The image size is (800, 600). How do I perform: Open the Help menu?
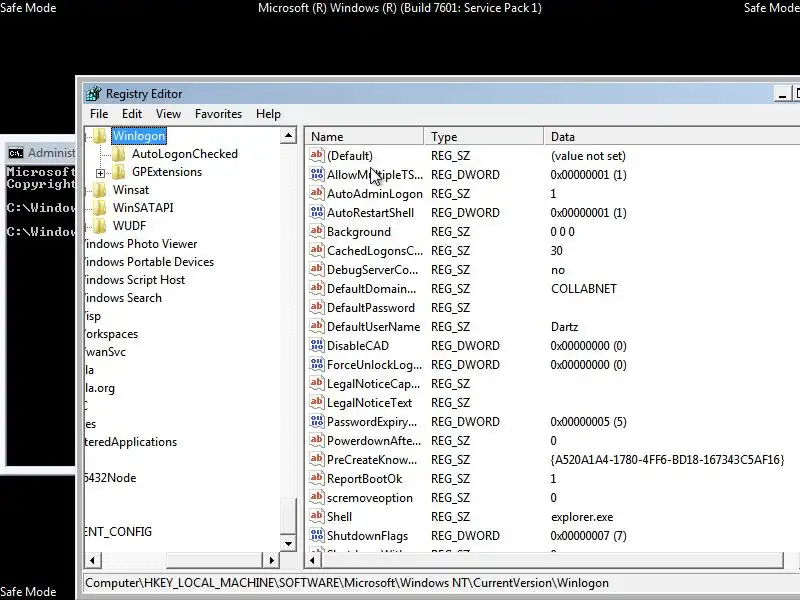[x=268, y=114]
